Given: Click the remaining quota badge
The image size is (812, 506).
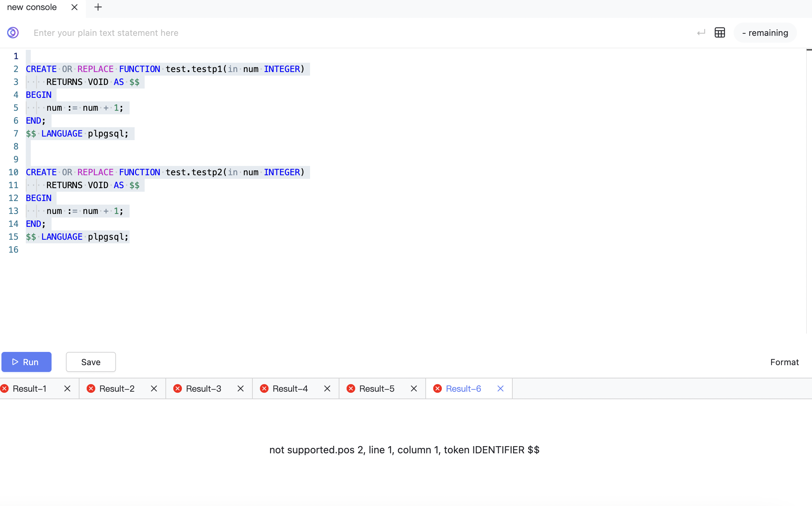Looking at the screenshot, I should [765, 33].
